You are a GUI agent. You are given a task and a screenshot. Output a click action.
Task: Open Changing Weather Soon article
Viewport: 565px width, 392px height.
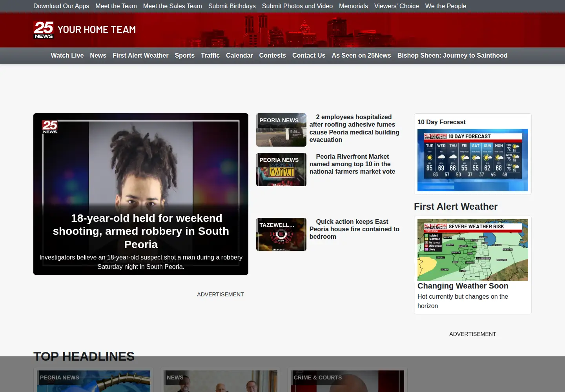point(463,286)
